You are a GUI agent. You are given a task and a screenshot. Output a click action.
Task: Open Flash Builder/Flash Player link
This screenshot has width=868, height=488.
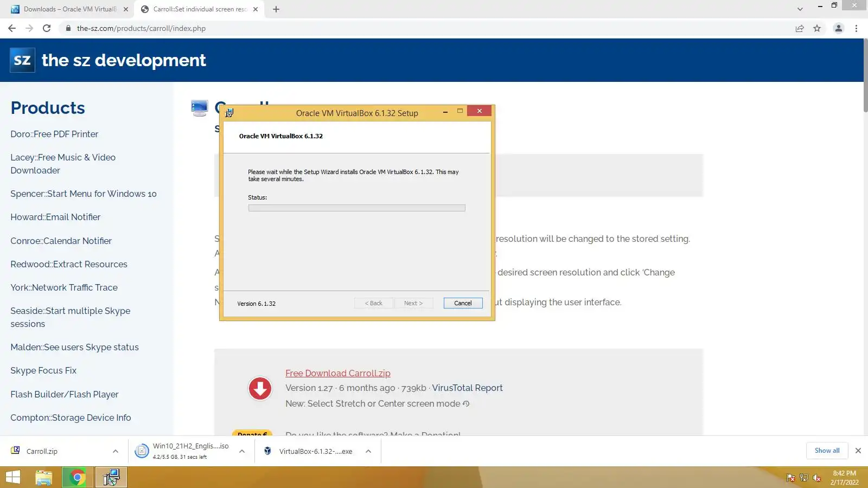pos(65,394)
